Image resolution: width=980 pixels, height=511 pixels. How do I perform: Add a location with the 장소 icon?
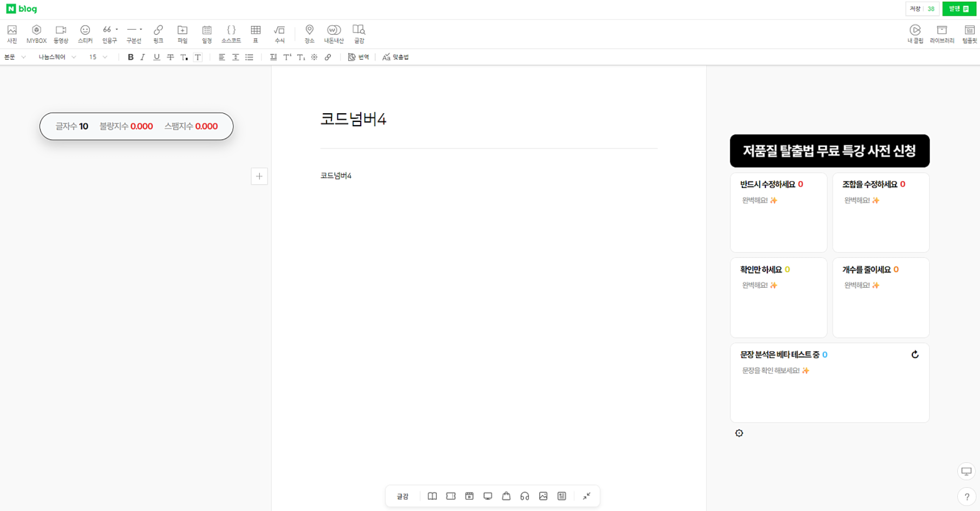[x=310, y=33]
